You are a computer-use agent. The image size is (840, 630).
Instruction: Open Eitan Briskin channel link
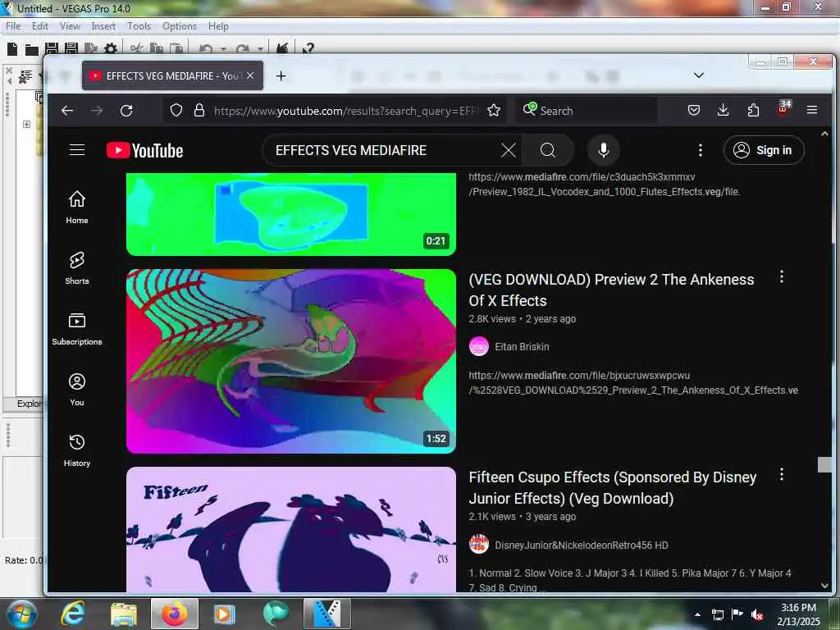point(522,347)
